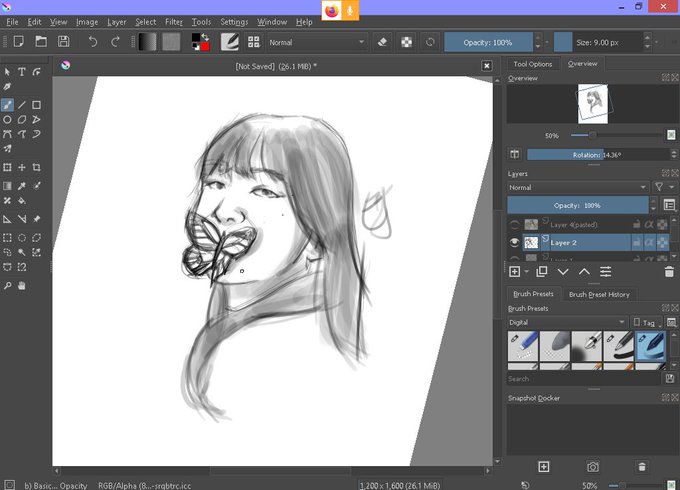Select the Text tool in toolbox
The width and height of the screenshot is (680, 490).
pos(22,72)
